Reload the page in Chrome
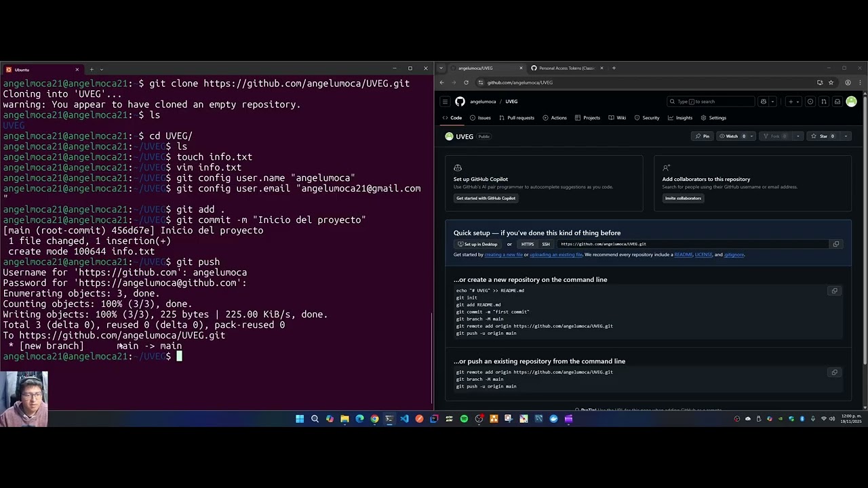This screenshot has width=868, height=488. coord(466,83)
